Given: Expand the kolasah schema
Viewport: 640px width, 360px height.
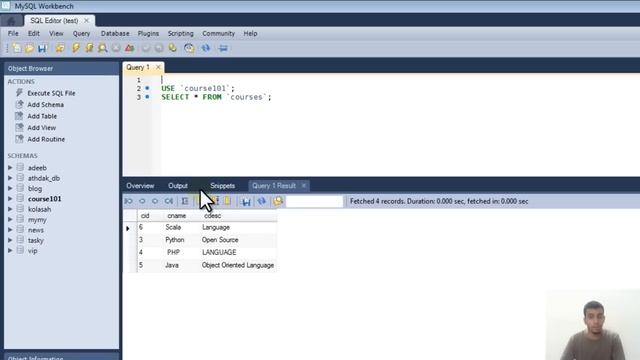Looking at the screenshot, I should 10,209.
